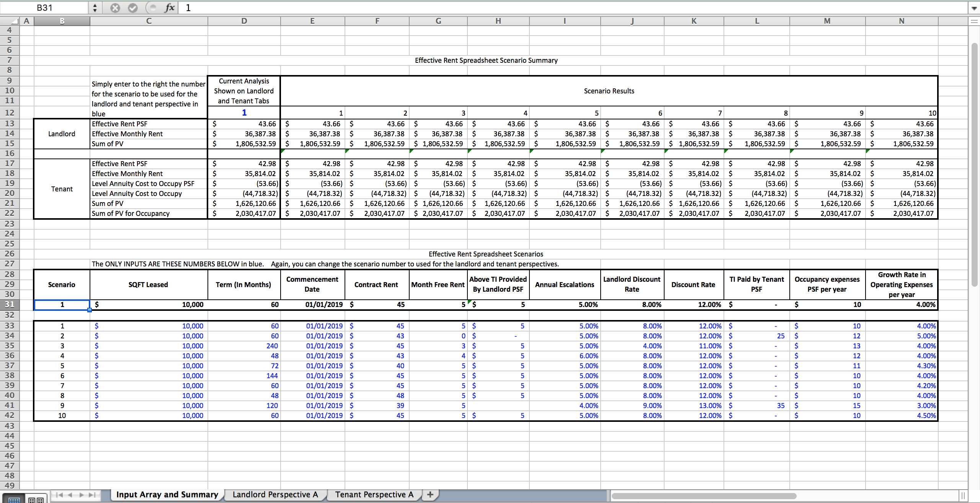This screenshot has width=980, height=503.
Task: Click the next-sheet navigation arrow
Action: click(81, 495)
